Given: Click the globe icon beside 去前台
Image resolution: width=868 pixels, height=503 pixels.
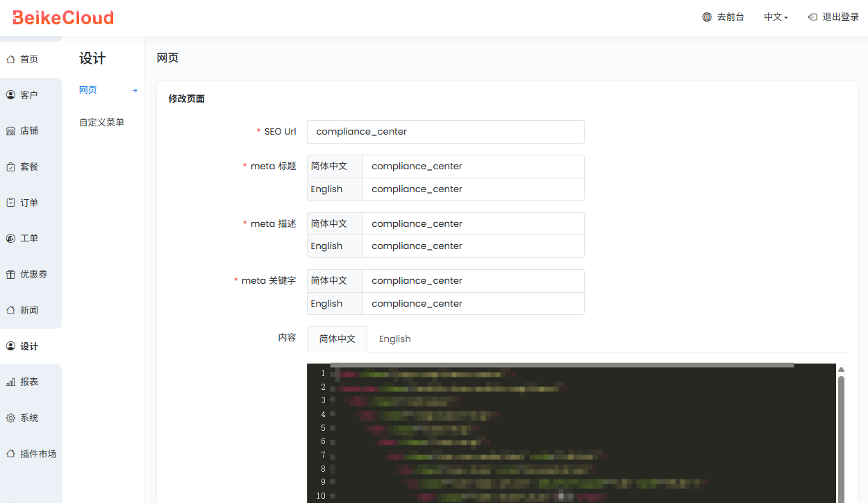Looking at the screenshot, I should click(x=707, y=17).
